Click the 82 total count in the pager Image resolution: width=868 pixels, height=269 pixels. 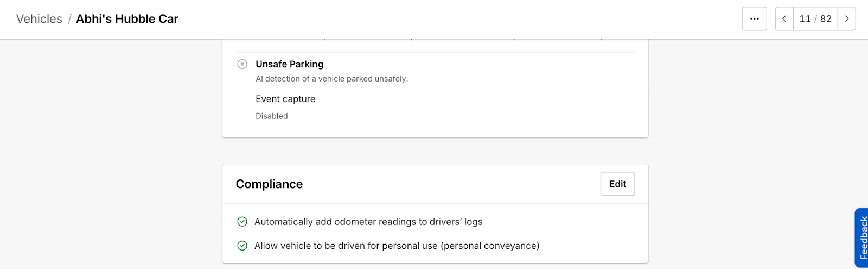[826, 18]
